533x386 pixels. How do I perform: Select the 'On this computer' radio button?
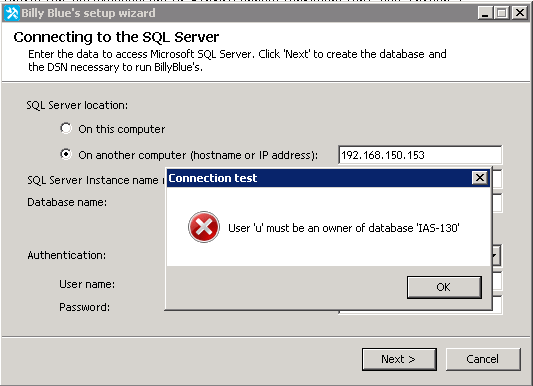click(x=66, y=128)
